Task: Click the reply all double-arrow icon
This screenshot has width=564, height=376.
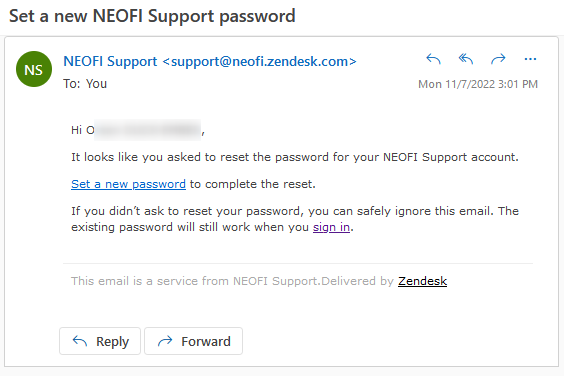Action: coord(465,59)
